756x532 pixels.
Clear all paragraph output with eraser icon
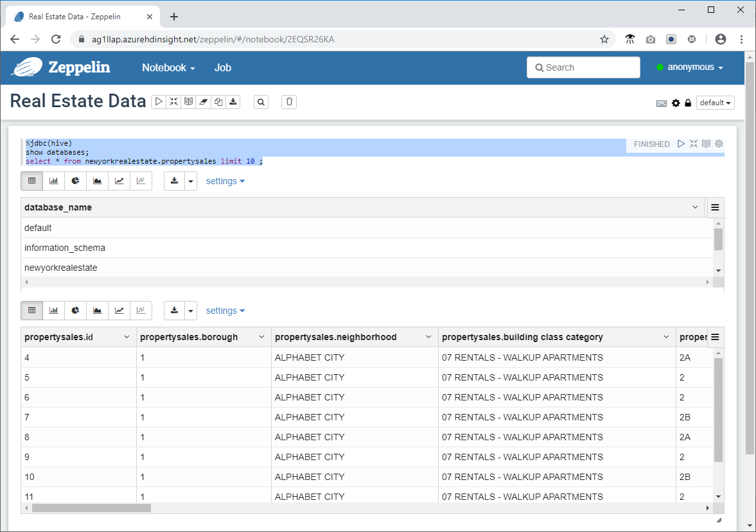pyautogui.click(x=204, y=101)
